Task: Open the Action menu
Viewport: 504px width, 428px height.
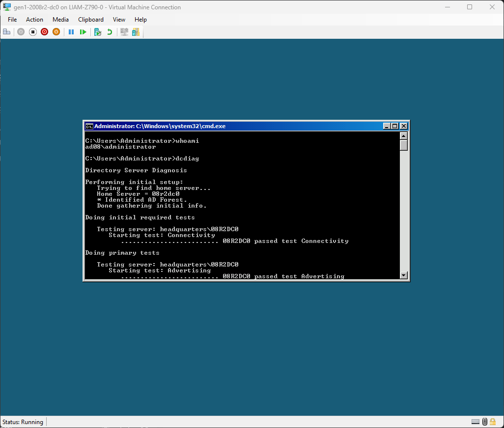Action: coord(34,20)
